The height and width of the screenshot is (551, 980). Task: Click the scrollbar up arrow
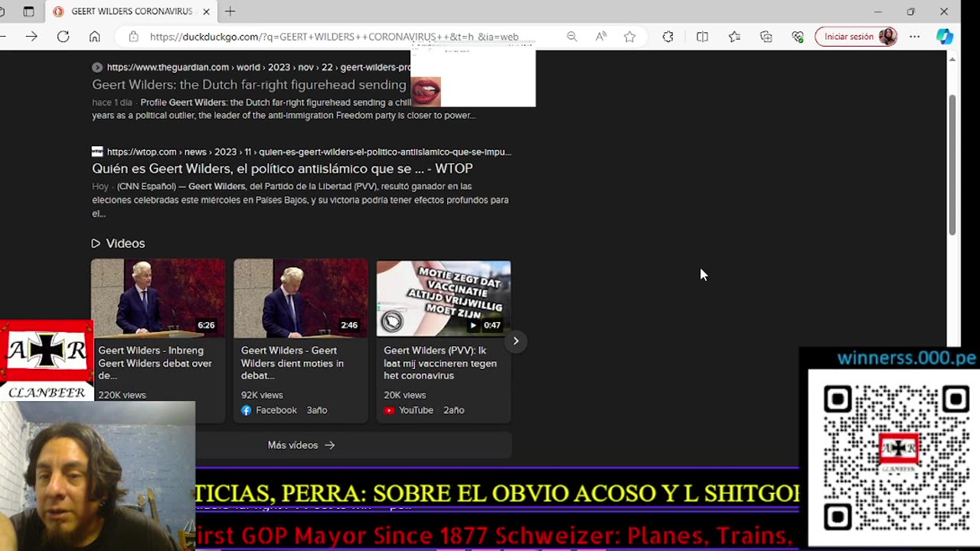[x=952, y=59]
